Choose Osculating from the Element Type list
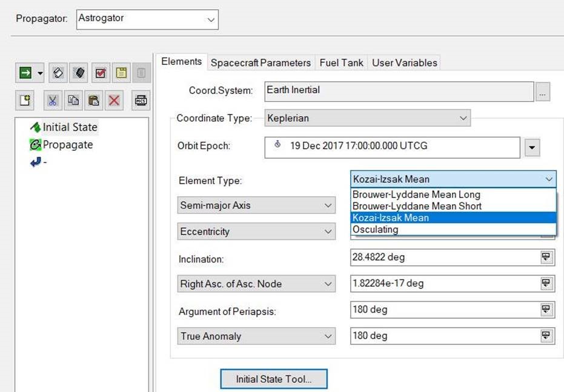Image resolution: width=564 pixels, height=392 pixels. coord(375,230)
